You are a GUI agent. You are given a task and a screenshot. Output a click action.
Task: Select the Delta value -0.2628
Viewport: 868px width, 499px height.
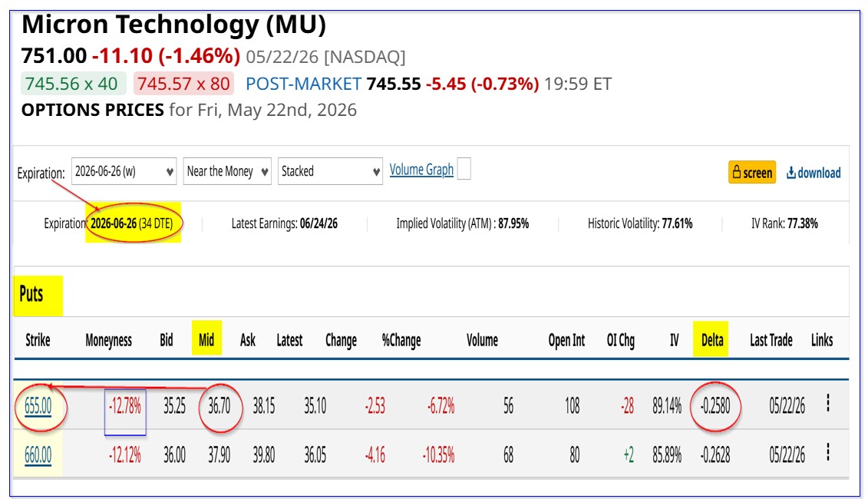(x=715, y=455)
